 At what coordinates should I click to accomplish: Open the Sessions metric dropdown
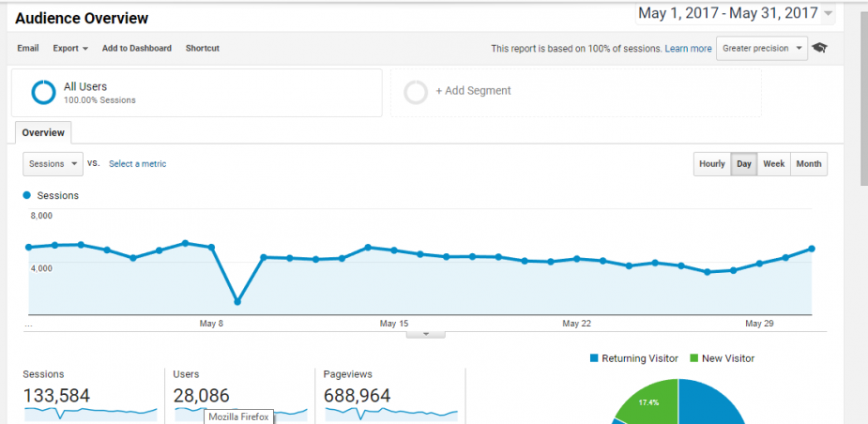click(x=53, y=164)
